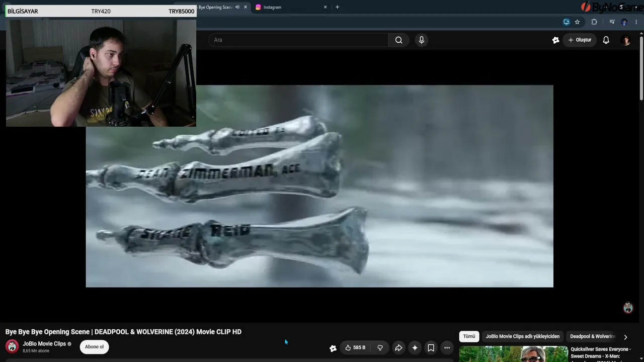Click the floating avatar icon near page edge

click(x=628, y=308)
